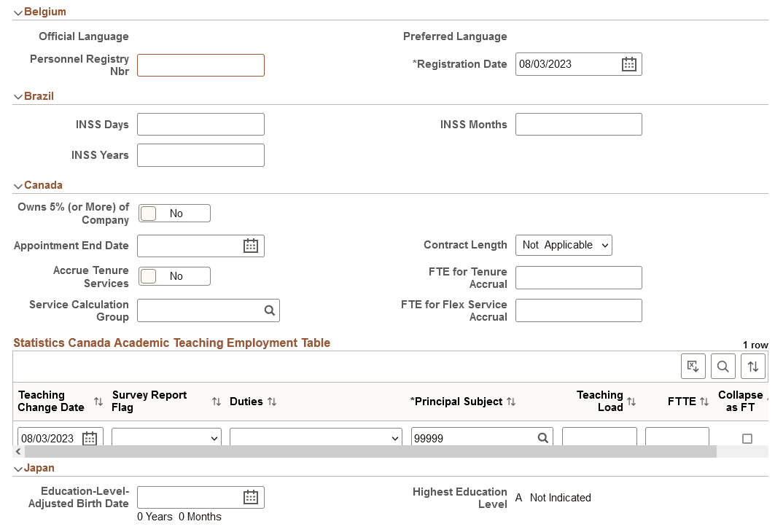This screenshot has width=775, height=532.
Task: Collapse the Japan section
Action: 17,468
